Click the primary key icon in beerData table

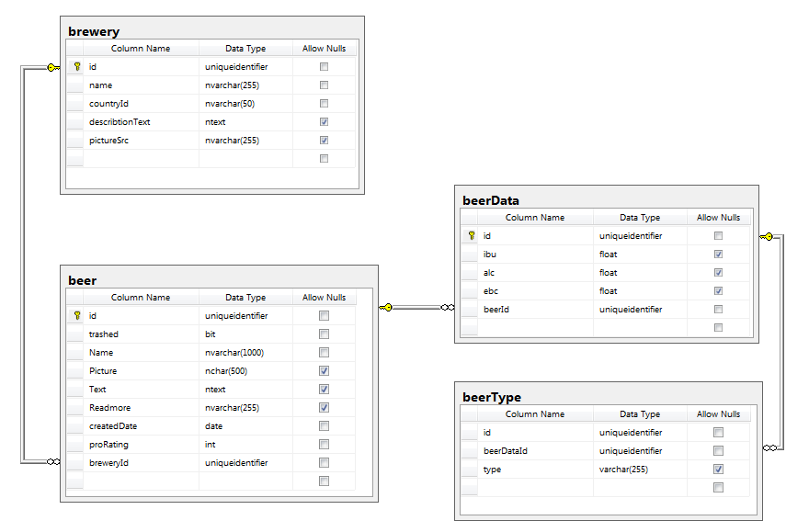(471, 235)
